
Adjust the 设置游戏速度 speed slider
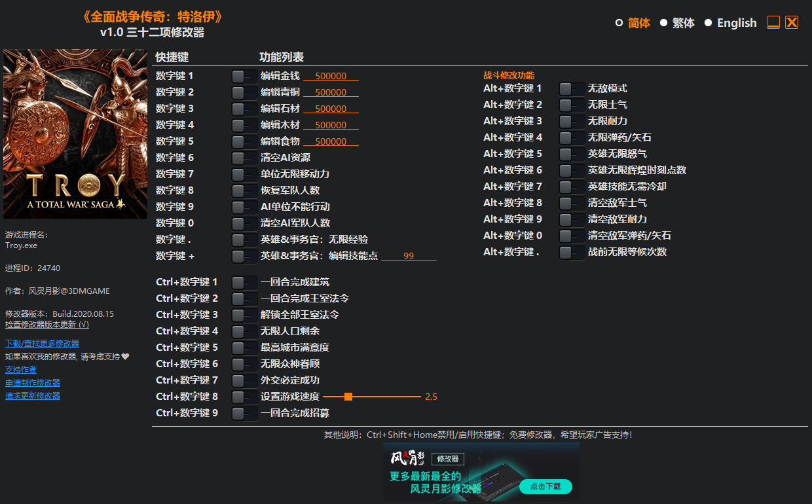point(347,396)
